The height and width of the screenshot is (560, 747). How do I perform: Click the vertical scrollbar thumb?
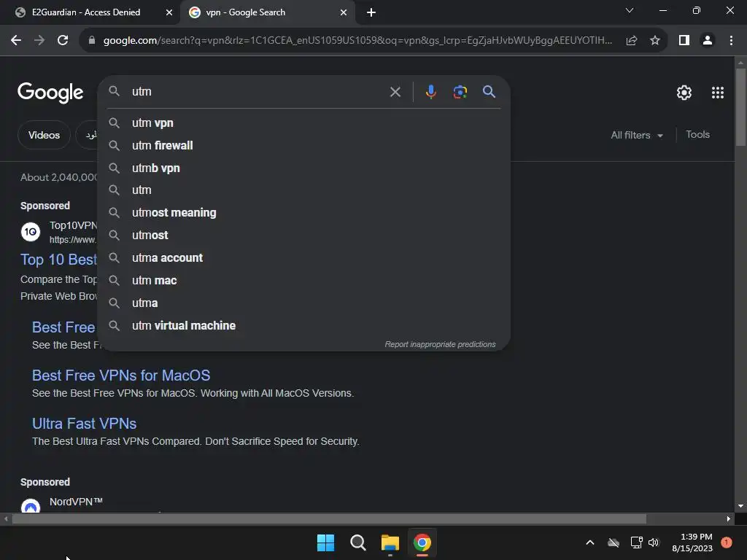pos(740,106)
